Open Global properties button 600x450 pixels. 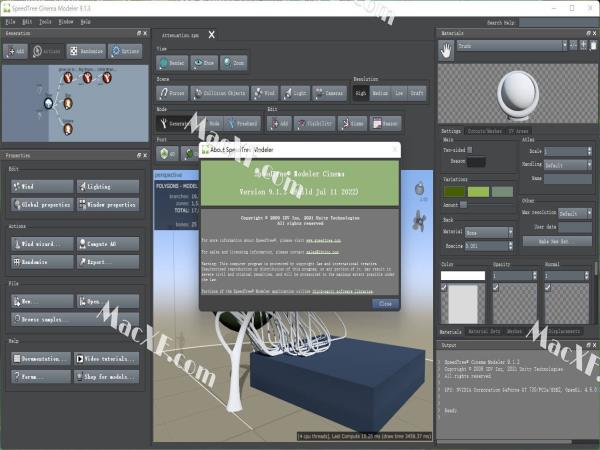click(42, 204)
